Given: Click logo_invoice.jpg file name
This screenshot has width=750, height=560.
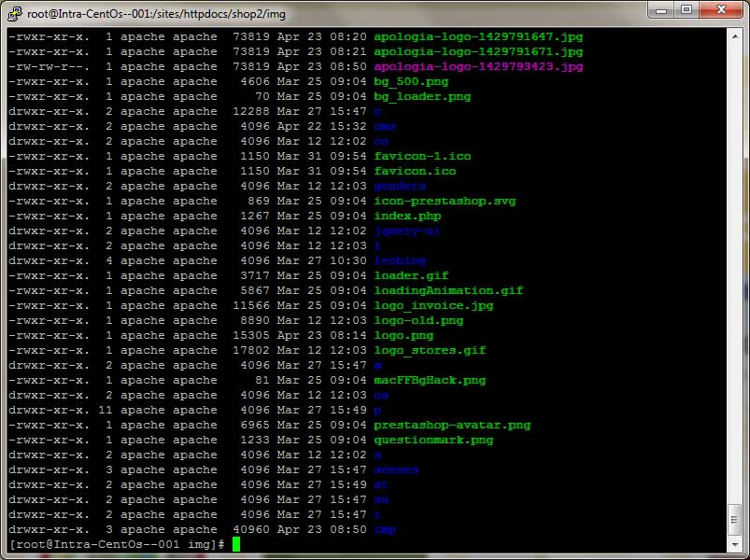Looking at the screenshot, I should tap(433, 306).
